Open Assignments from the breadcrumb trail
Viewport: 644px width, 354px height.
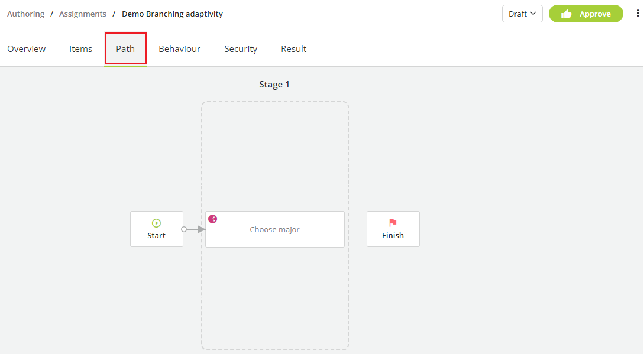[82, 14]
